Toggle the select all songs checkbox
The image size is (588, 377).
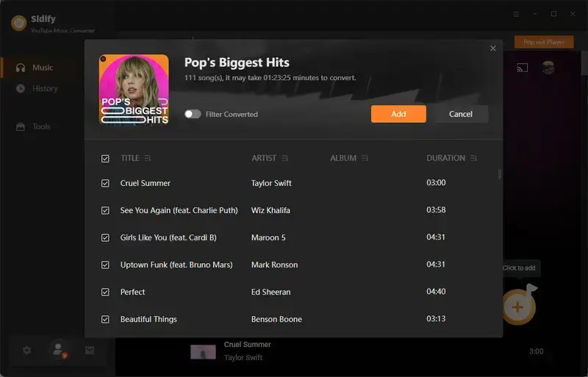[x=105, y=158]
